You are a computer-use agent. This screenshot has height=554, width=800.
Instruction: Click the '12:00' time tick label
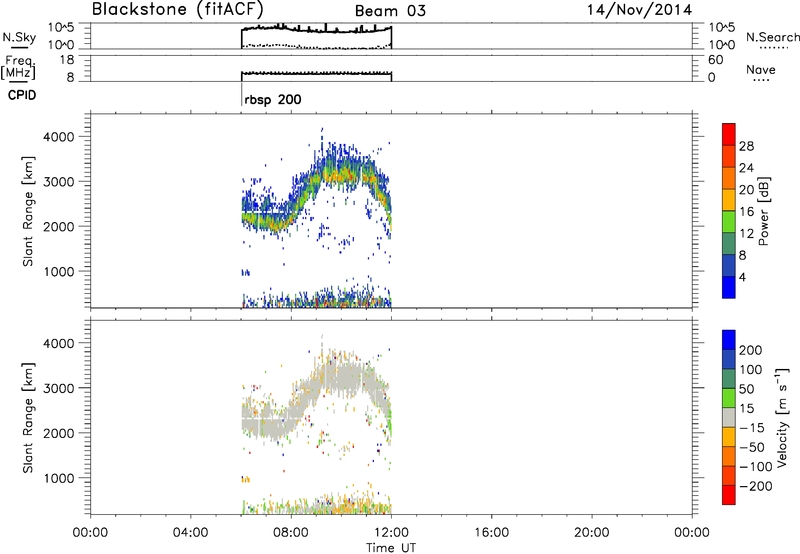click(x=391, y=533)
